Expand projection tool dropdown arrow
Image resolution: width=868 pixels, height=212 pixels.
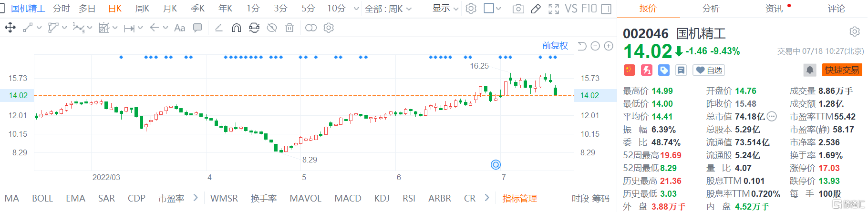coord(115,28)
